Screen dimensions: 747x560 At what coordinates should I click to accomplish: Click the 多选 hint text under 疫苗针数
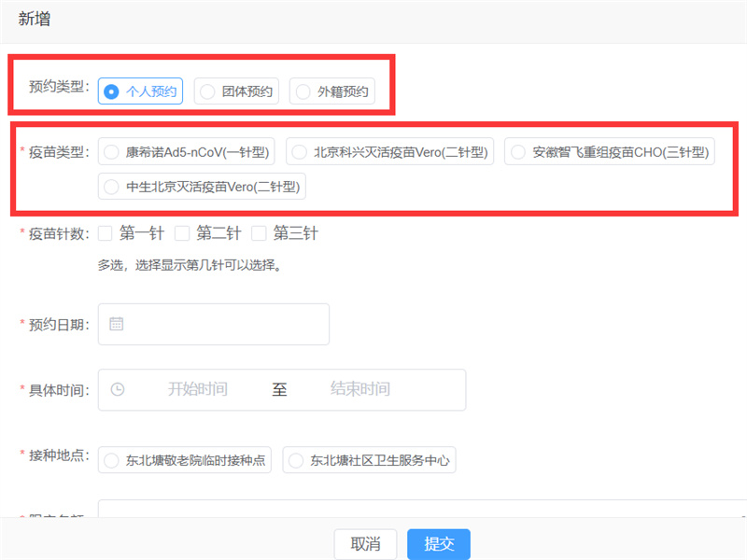pyautogui.click(x=190, y=265)
